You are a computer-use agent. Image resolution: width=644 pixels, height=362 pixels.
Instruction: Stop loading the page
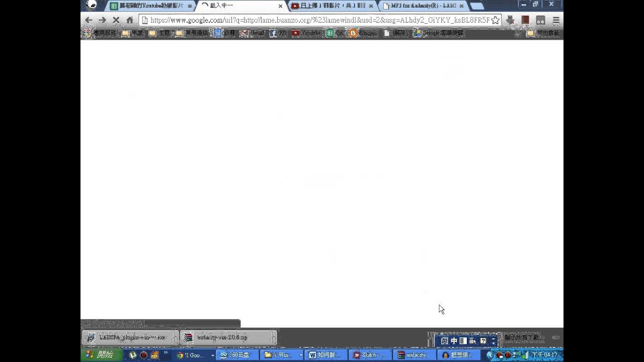coord(116,20)
